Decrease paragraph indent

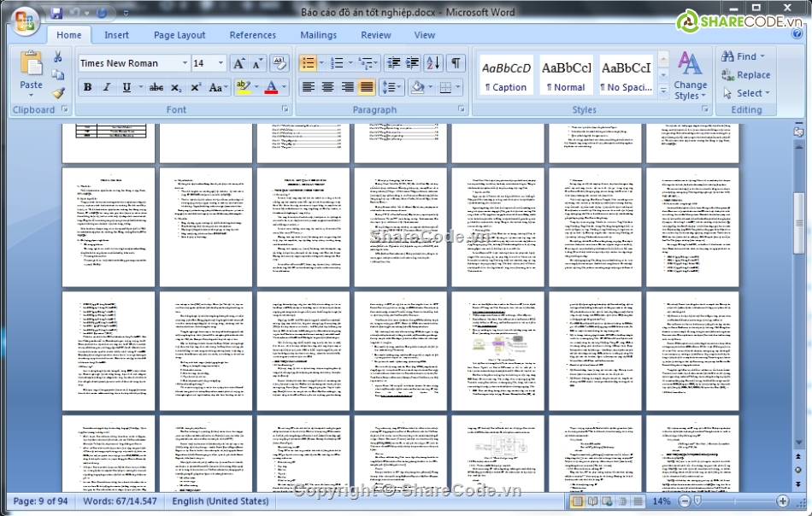coord(393,63)
